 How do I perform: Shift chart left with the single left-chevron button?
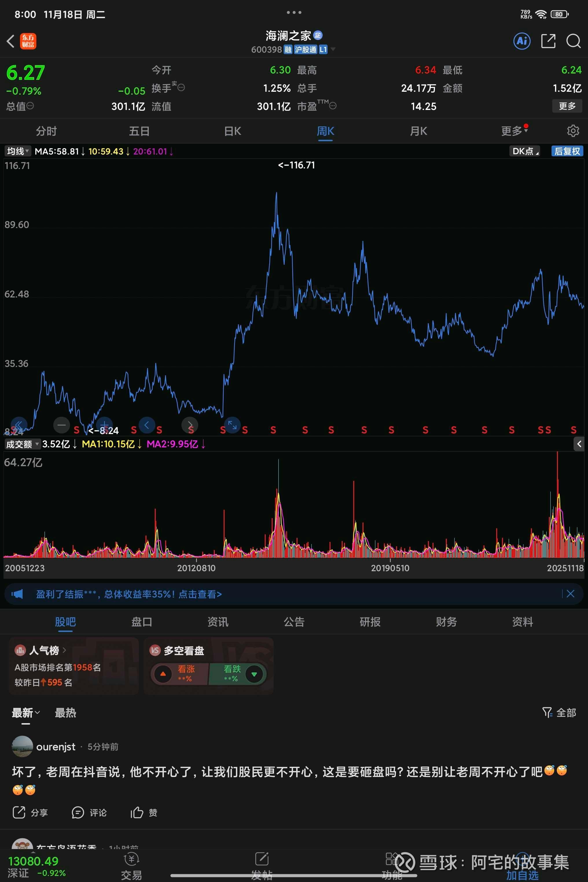pos(147,425)
